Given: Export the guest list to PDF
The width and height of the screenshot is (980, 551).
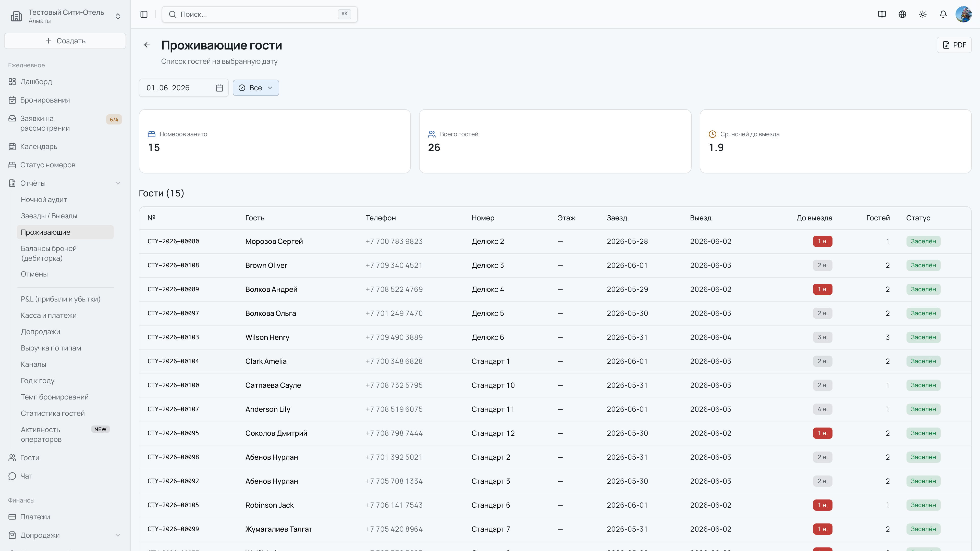Looking at the screenshot, I should pos(954,45).
